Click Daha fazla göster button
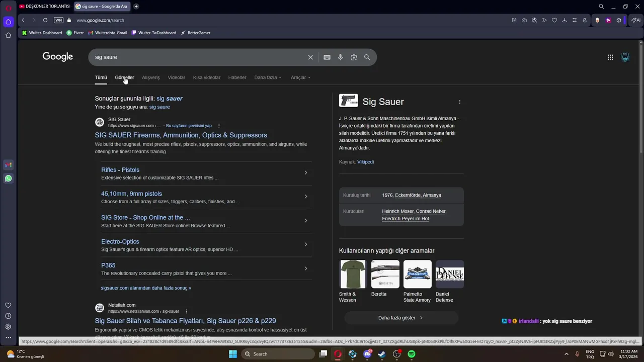 [x=401, y=318]
